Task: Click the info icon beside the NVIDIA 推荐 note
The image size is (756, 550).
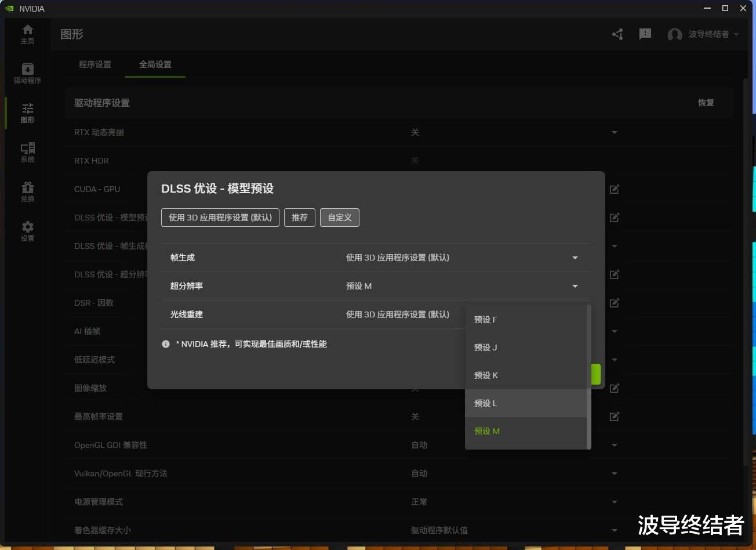Action: click(x=166, y=344)
